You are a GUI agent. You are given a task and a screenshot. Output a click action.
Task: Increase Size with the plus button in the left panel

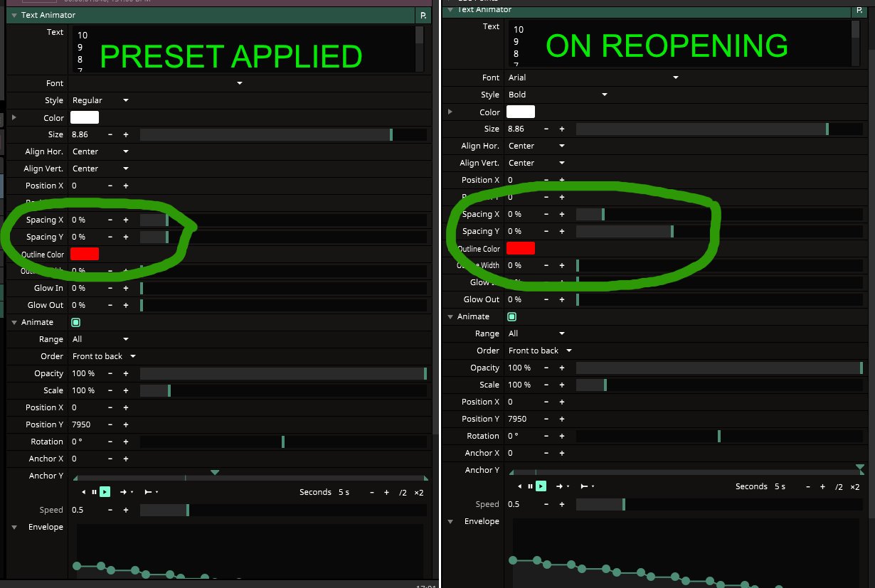pos(126,134)
